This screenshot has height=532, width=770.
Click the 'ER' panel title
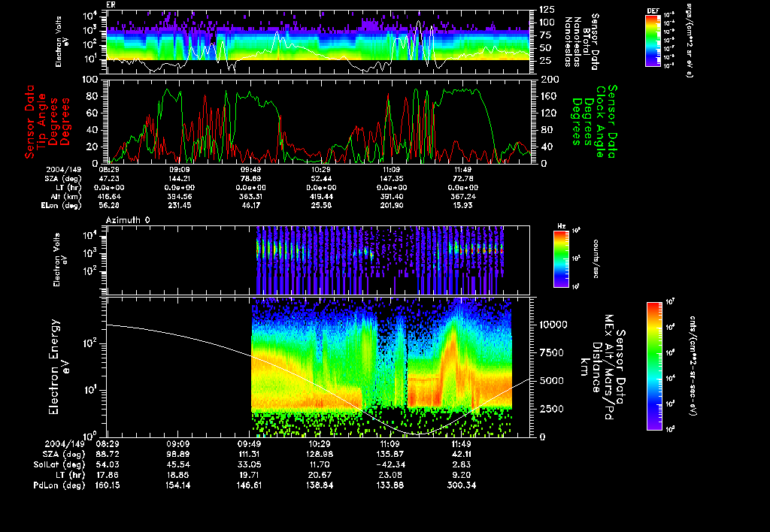(111, 5)
